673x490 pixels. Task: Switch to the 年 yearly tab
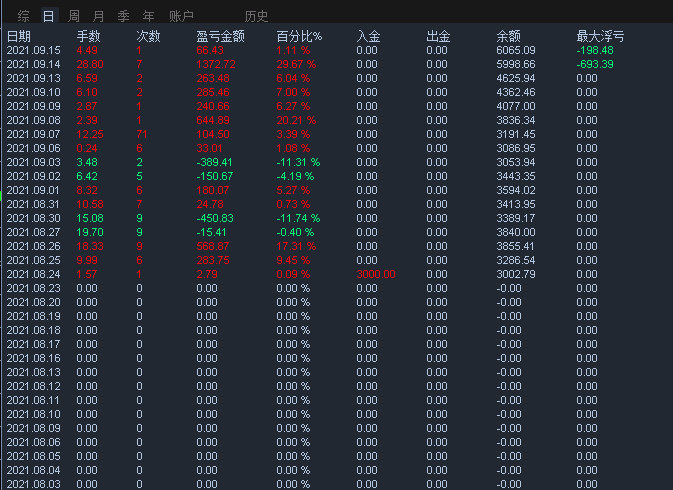149,16
